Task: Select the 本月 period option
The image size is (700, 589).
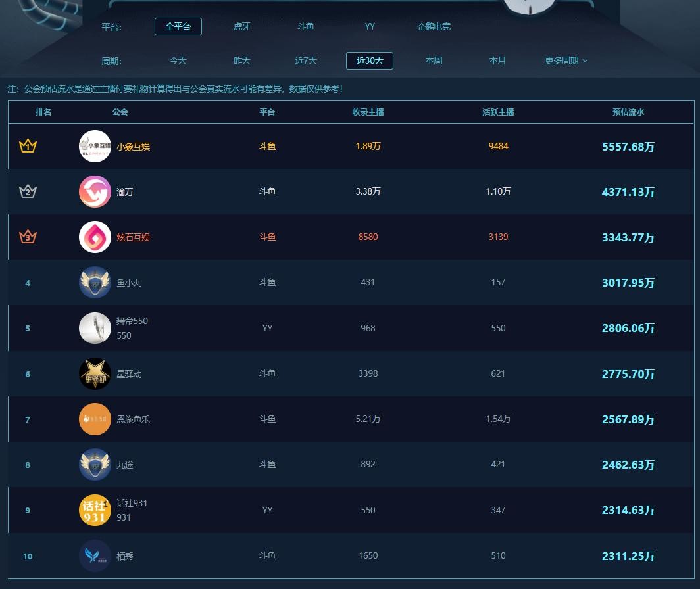Action: (497, 60)
